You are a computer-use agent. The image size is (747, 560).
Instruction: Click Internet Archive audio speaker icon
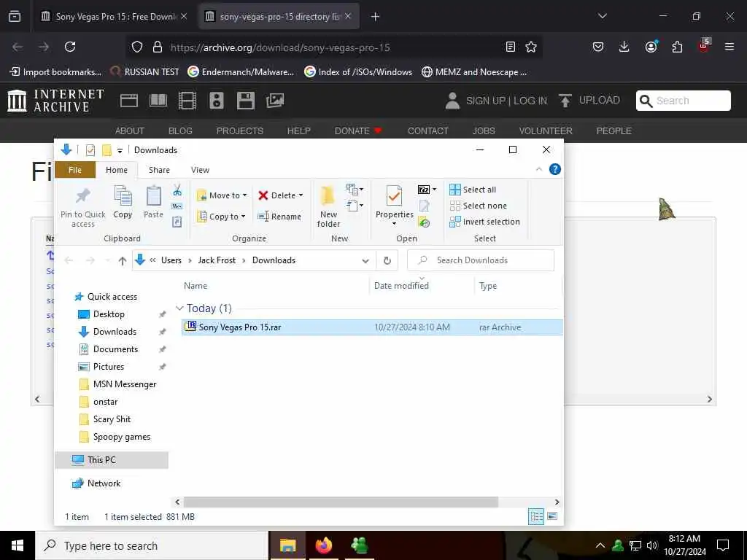click(217, 101)
